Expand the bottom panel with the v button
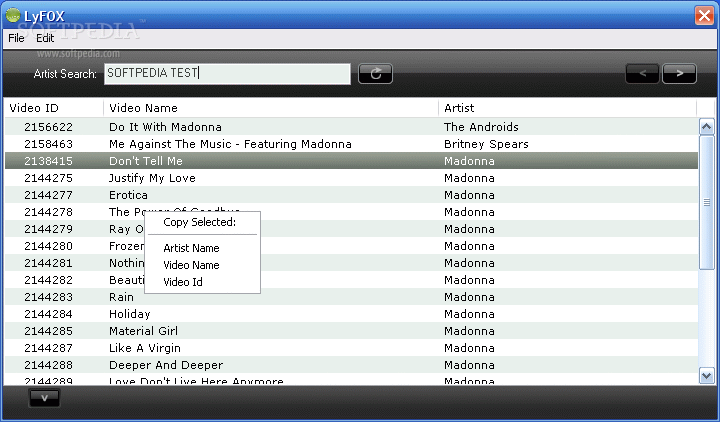The width and height of the screenshot is (720, 422). click(x=44, y=398)
